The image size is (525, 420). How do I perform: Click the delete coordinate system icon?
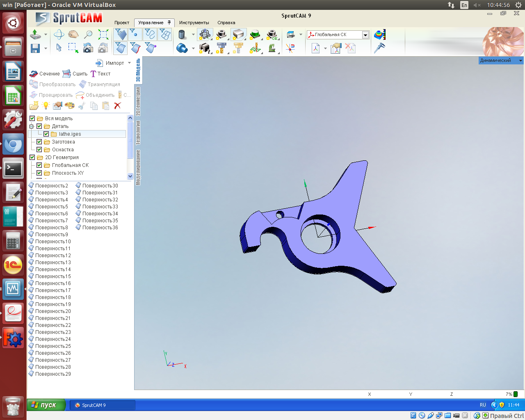tap(350, 48)
